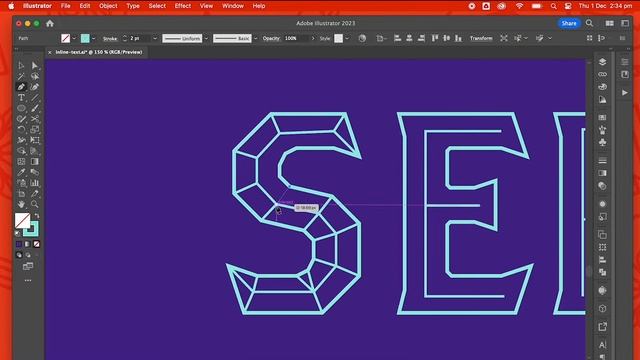Select the Hand tool
Screen dimensions: 640x360
coord(21,204)
